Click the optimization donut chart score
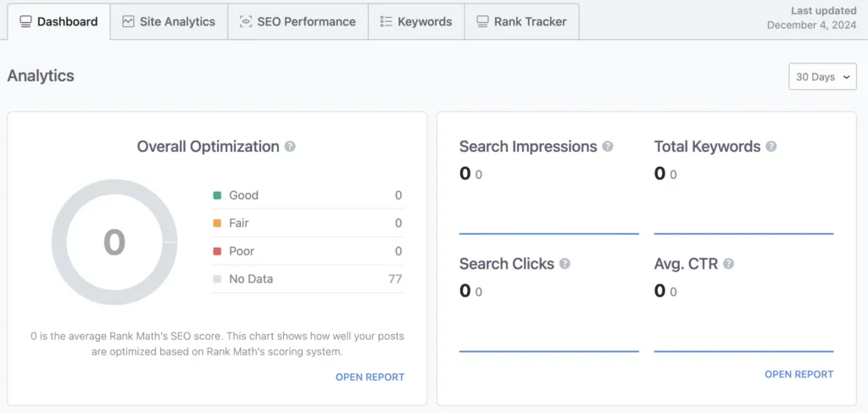 coord(114,243)
